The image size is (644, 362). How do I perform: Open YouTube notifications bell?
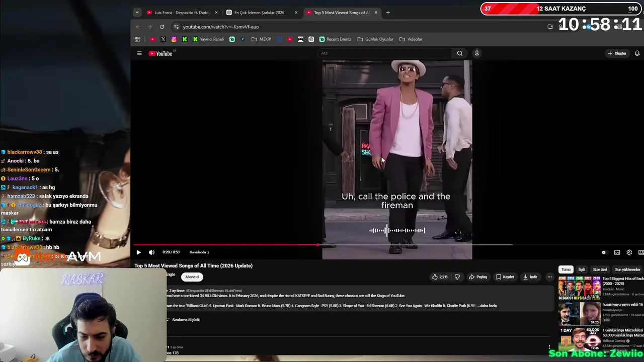coord(637,53)
